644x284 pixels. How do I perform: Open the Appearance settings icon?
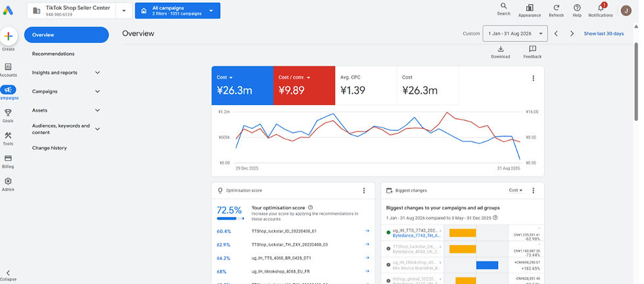530,7
